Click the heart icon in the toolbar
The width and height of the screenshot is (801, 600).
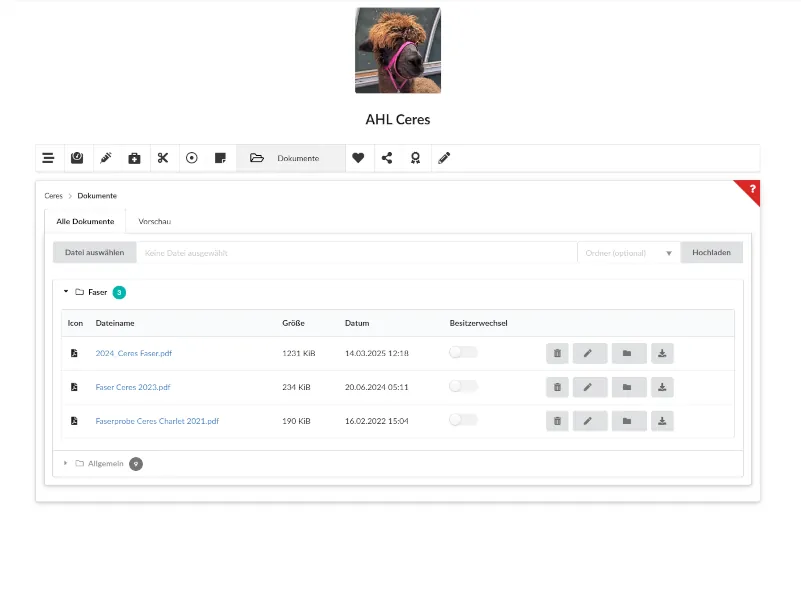coord(358,158)
